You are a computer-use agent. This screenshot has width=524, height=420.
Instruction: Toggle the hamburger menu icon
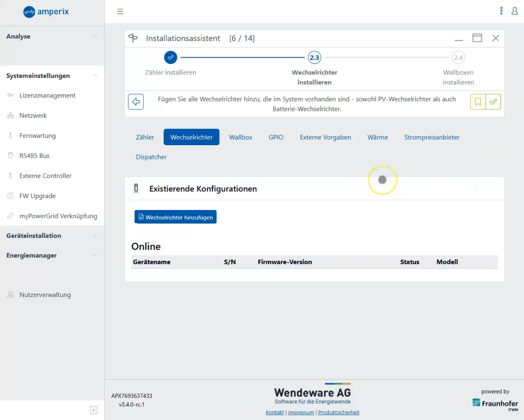tap(120, 12)
